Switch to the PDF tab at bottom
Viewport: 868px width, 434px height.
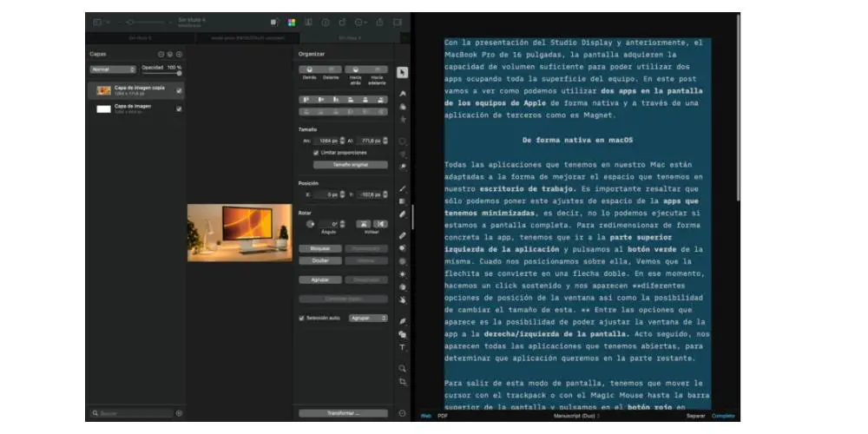(x=443, y=416)
